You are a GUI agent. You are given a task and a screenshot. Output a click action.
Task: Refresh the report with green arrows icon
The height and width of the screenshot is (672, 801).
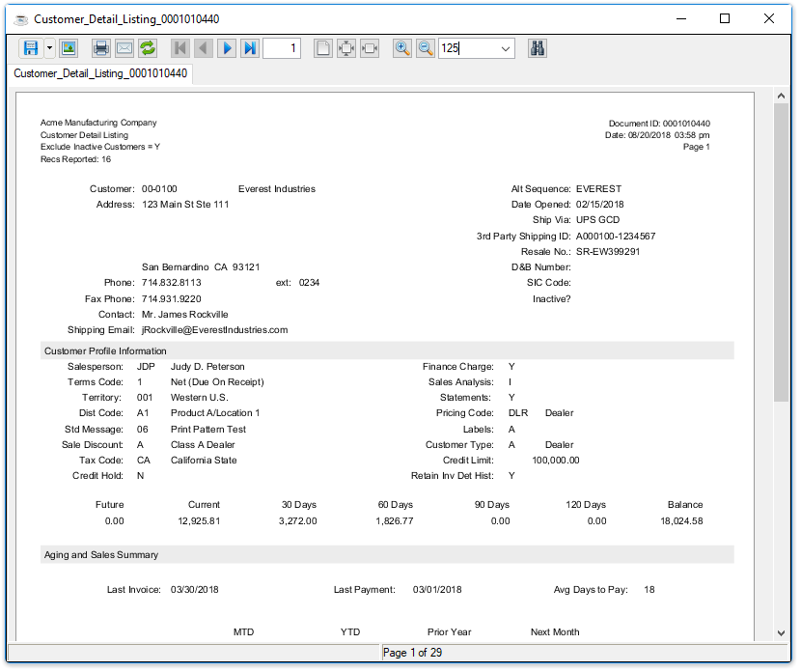[148, 48]
